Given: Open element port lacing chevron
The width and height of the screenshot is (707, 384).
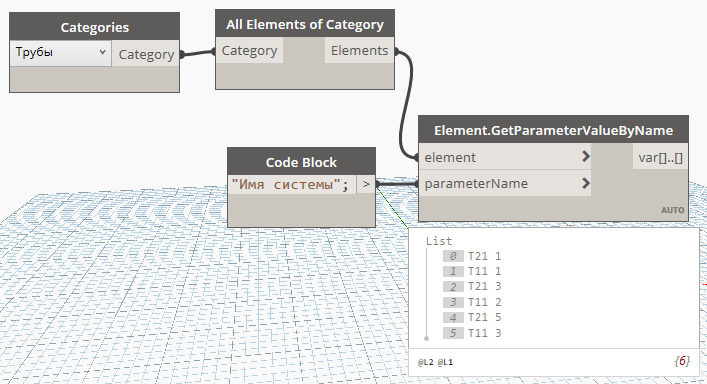Looking at the screenshot, I should (x=586, y=156).
